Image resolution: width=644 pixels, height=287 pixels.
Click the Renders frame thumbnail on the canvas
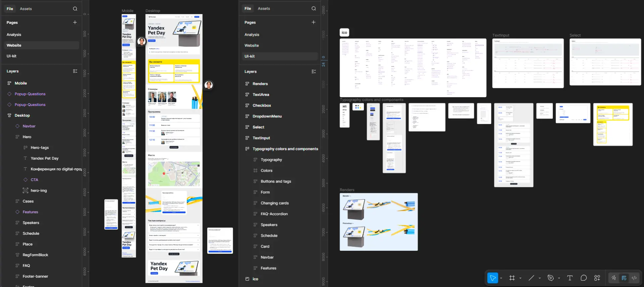click(379, 222)
